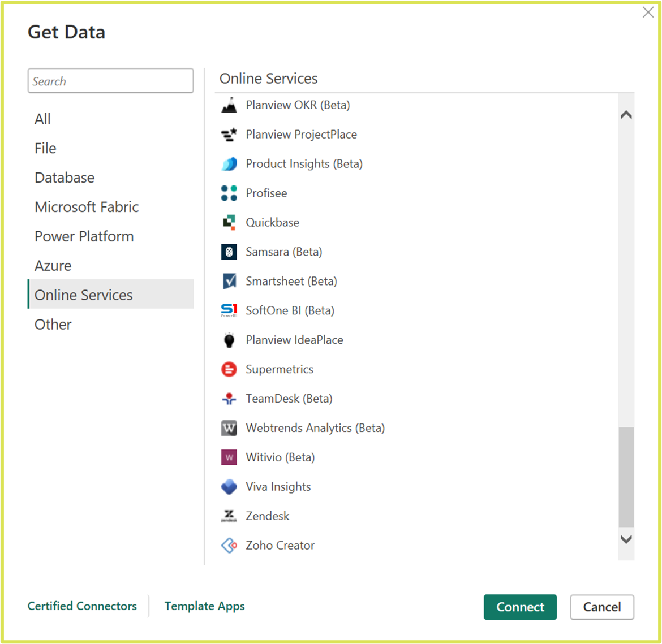Select the Online Services category
Image resolution: width=662 pixels, height=644 pixels.
(110, 294)
